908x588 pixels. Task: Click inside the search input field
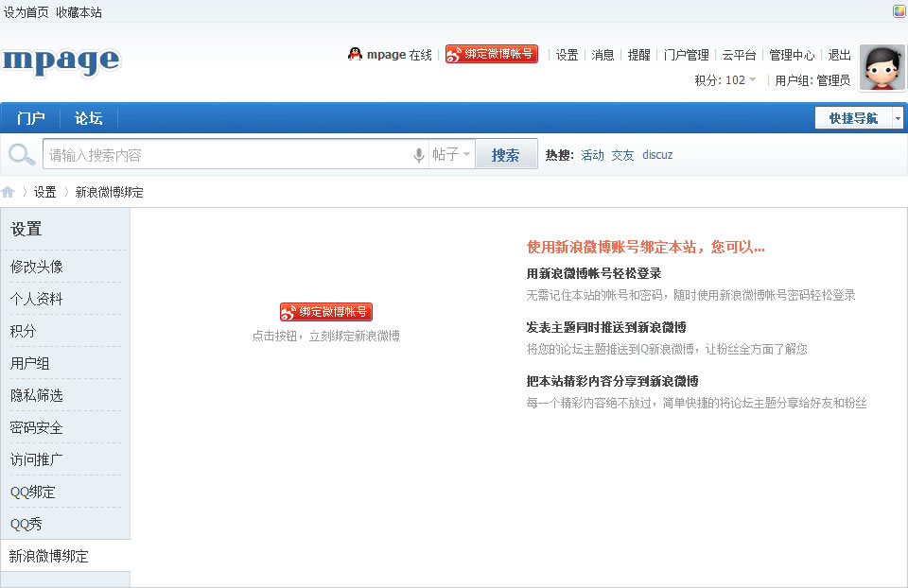tap(218, 154)
